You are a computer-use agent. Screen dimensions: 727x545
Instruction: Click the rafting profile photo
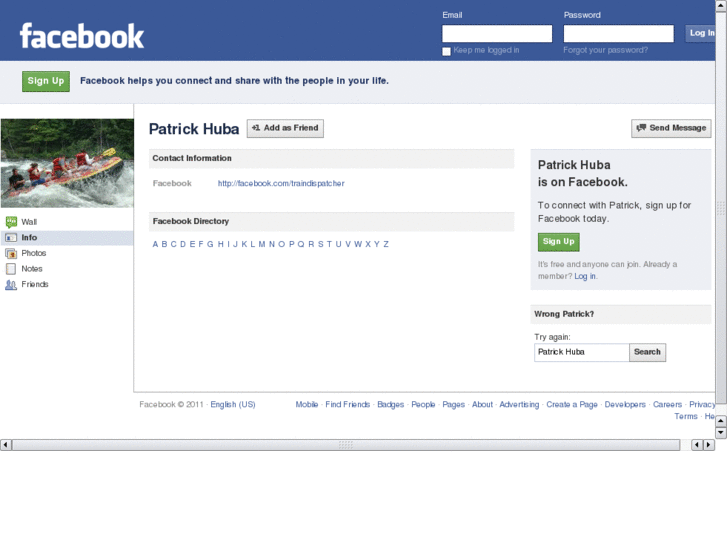click(67, 163)
